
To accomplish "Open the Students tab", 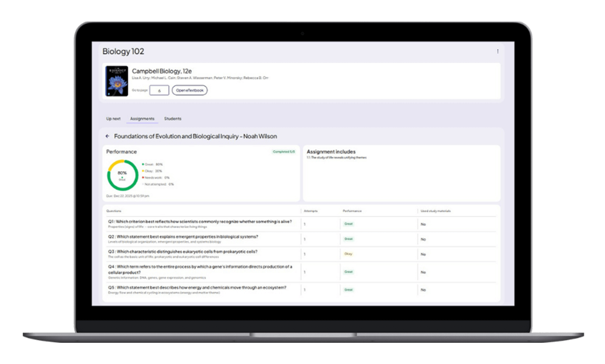I will pos(172,119).
